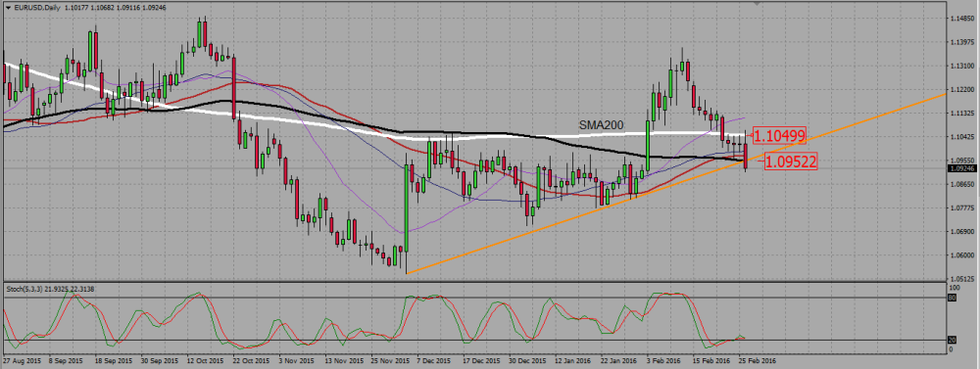Select the red 1.09522 price label
The width and height of the screenshot is (980, 369).
tap(791, 161)
